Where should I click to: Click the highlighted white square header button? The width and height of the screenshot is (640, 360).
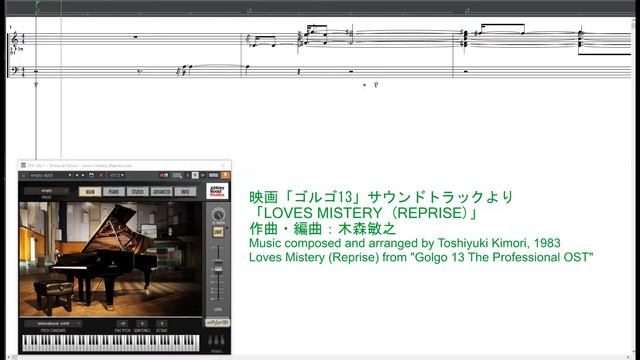195,175
